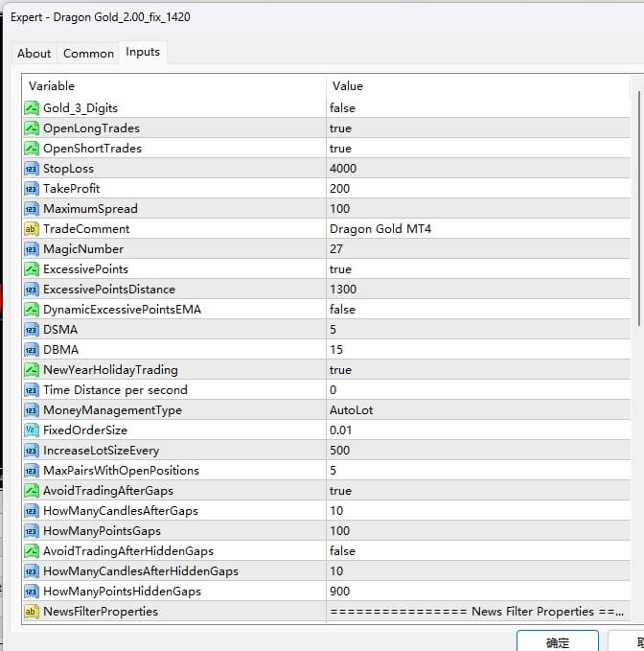Select the StopLoss value 4000
The width and height of the screenshot is (644, 651).
(343, 169)
